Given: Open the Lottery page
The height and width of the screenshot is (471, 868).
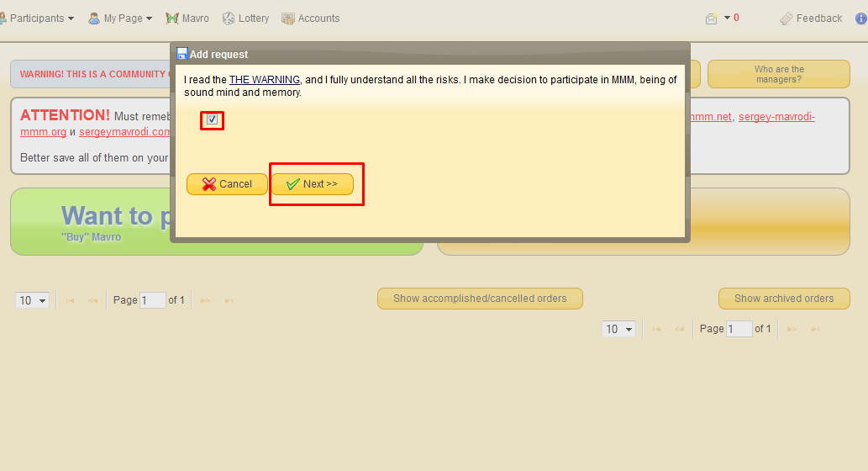Looking at the screenshot, I should coord(246,19).
